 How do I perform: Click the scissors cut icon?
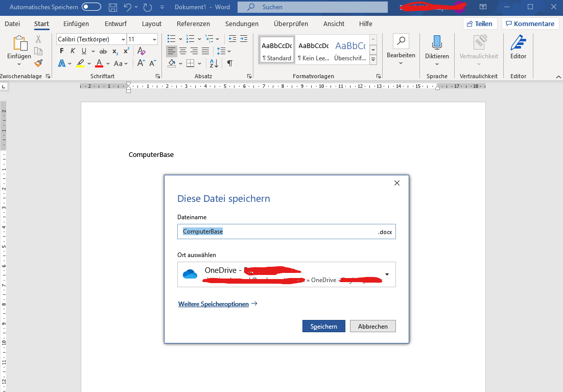click(38, 39)
